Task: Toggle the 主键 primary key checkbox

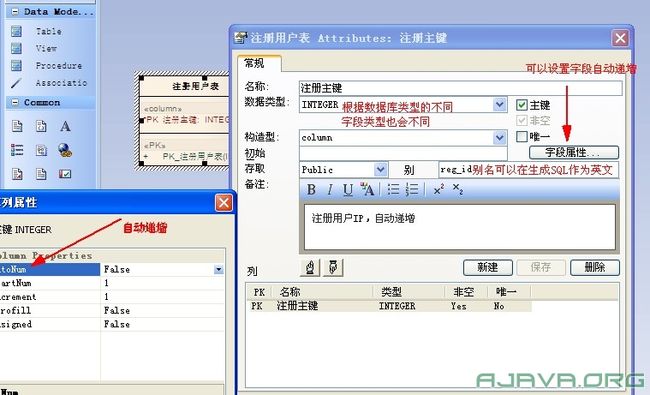Action: click(x=521, y=105)
